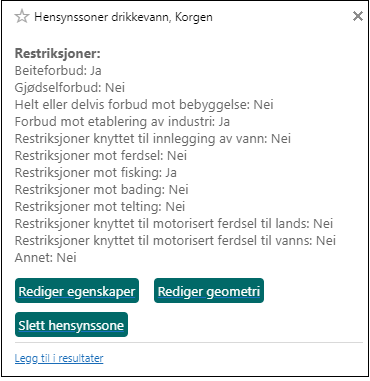Delete the zone with Slett hensynssone
This screenshot has height=381, width=370.
71,325
